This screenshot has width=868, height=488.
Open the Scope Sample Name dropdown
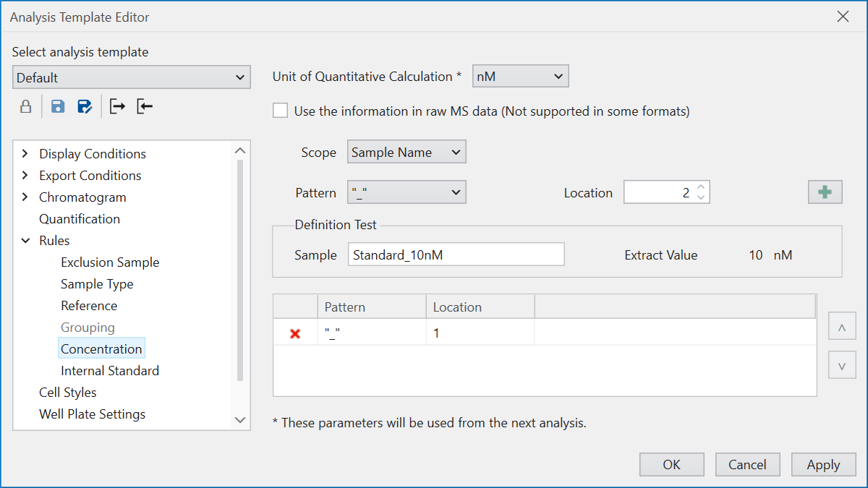point(407,153)
